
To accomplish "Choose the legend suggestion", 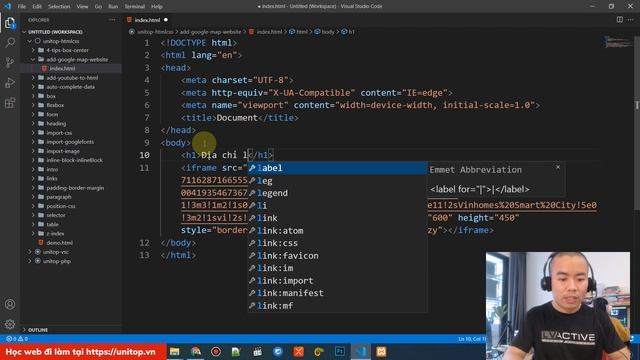I will (337, 193).
